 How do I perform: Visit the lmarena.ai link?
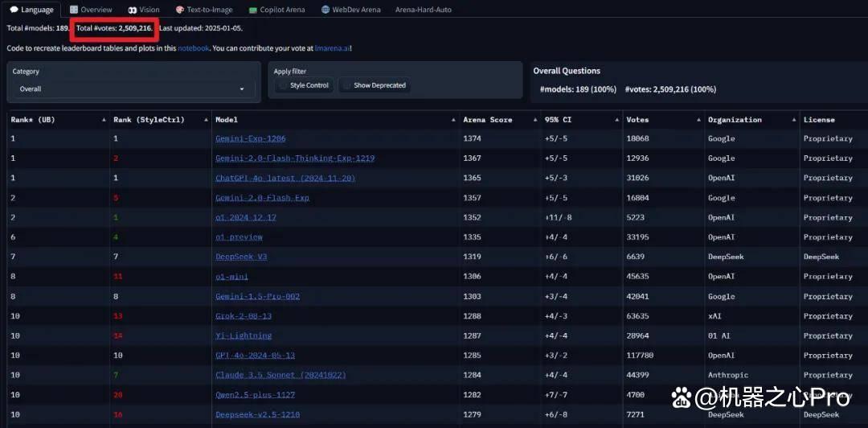click(x=332, y=48)
